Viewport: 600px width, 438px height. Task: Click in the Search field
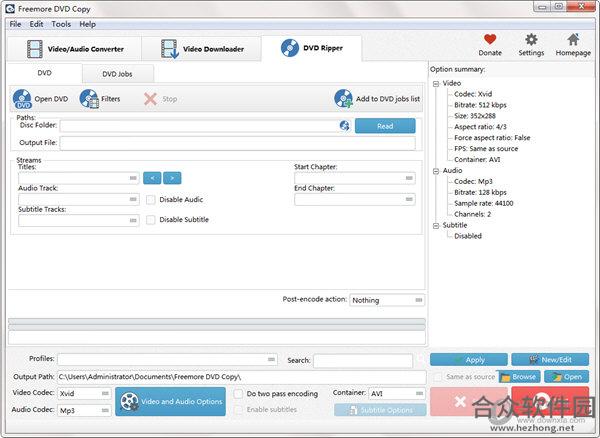pyautogui.click(x=363, y=360)
